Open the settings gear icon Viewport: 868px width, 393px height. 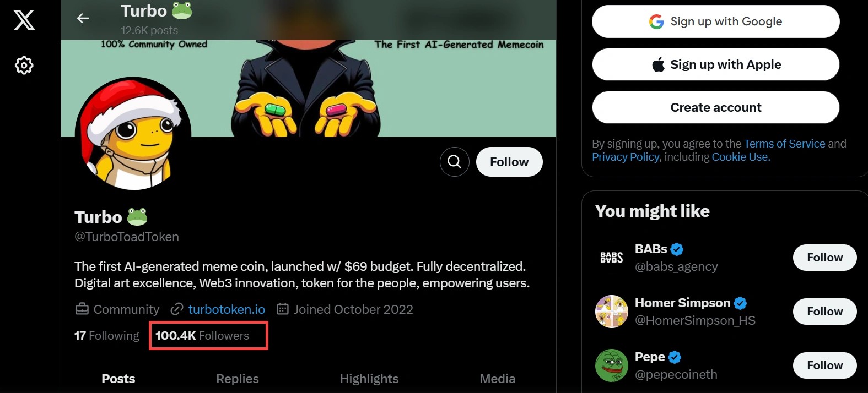pos(24,65)
